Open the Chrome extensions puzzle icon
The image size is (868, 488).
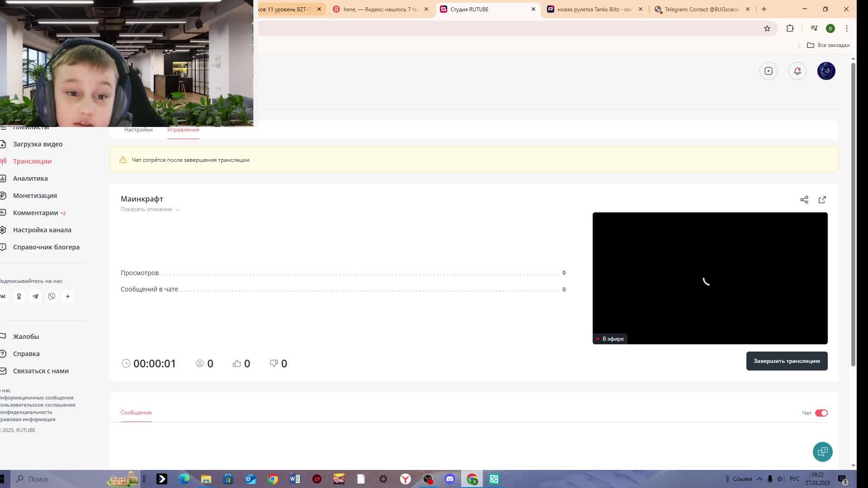(790, 28)
